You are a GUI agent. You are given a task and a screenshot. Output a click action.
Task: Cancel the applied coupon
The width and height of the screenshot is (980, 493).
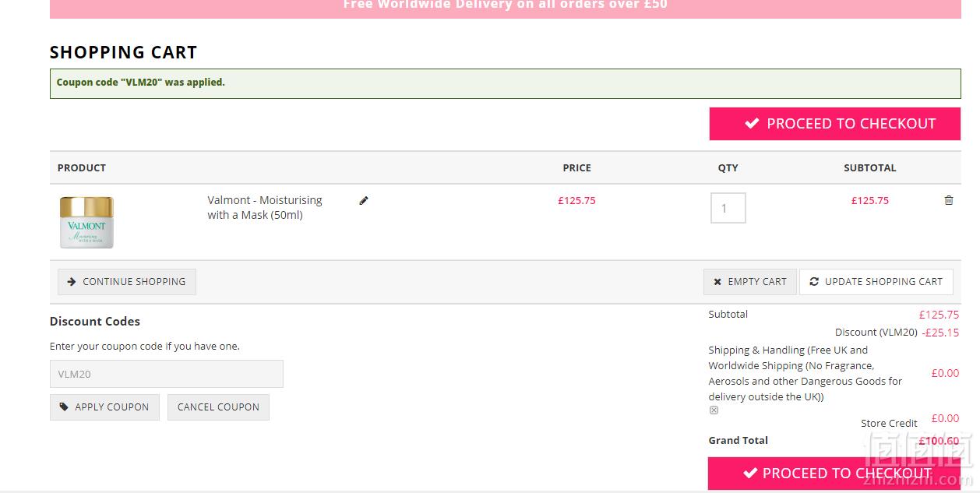click(x=218, y=407)
